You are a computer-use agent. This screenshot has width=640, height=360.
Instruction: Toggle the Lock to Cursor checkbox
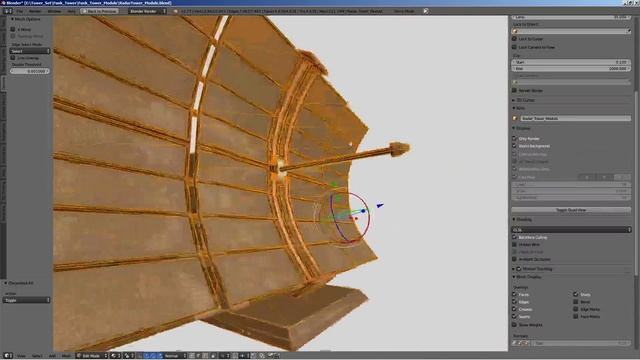tap(514, 39)
